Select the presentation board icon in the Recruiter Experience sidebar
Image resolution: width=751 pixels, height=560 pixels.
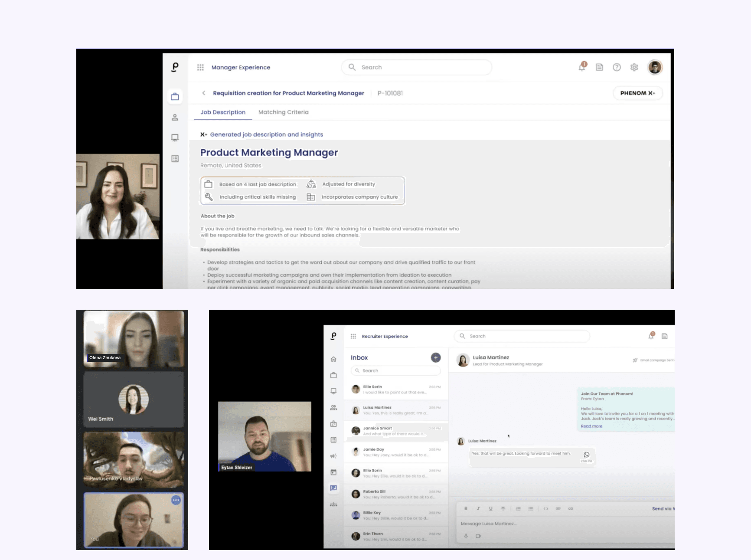(333, 391)
